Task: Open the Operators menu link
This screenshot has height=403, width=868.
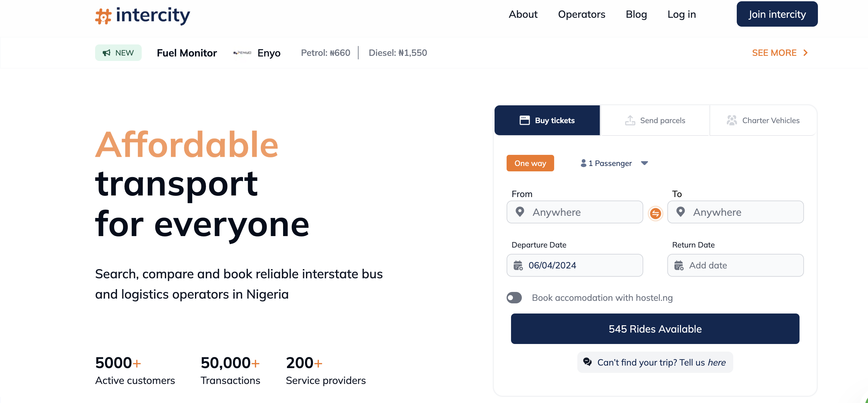Action: 582,14
